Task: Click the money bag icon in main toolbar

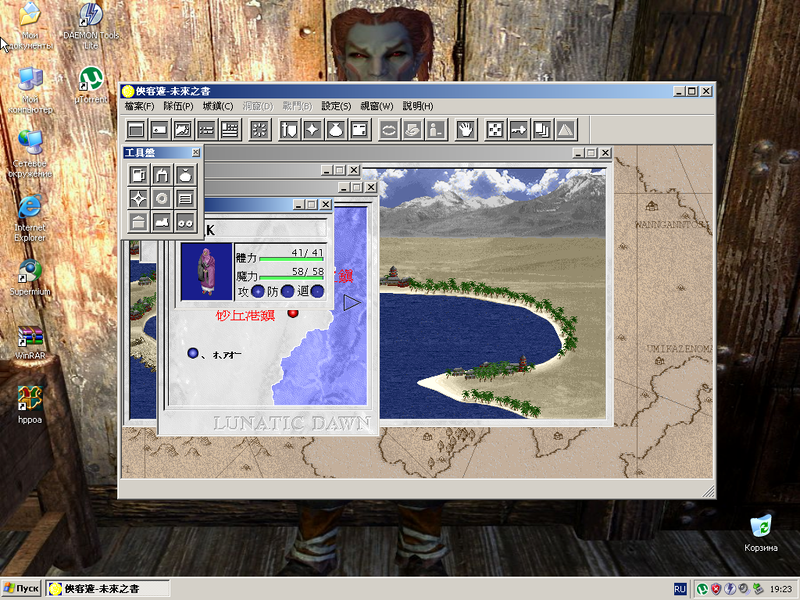Action: tap(336, 130)
